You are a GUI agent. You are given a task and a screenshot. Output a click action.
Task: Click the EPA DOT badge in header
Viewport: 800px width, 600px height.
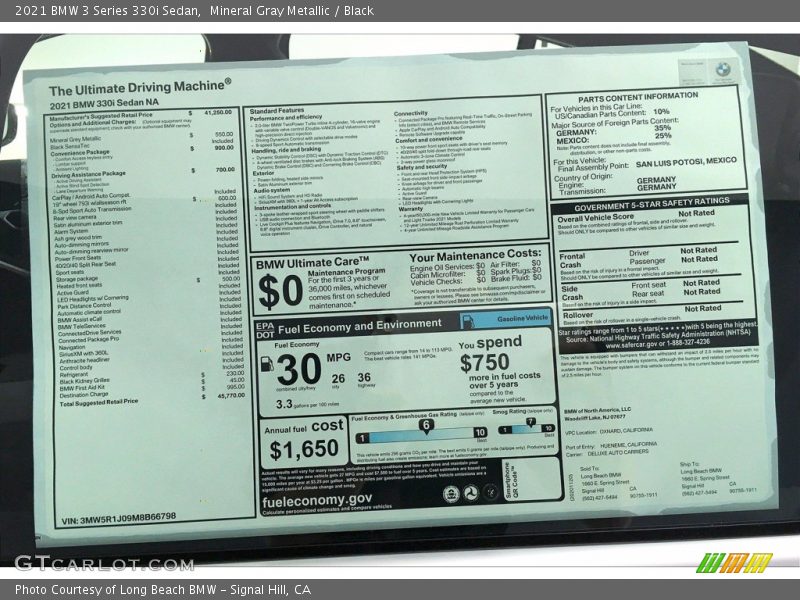(264, 327)
